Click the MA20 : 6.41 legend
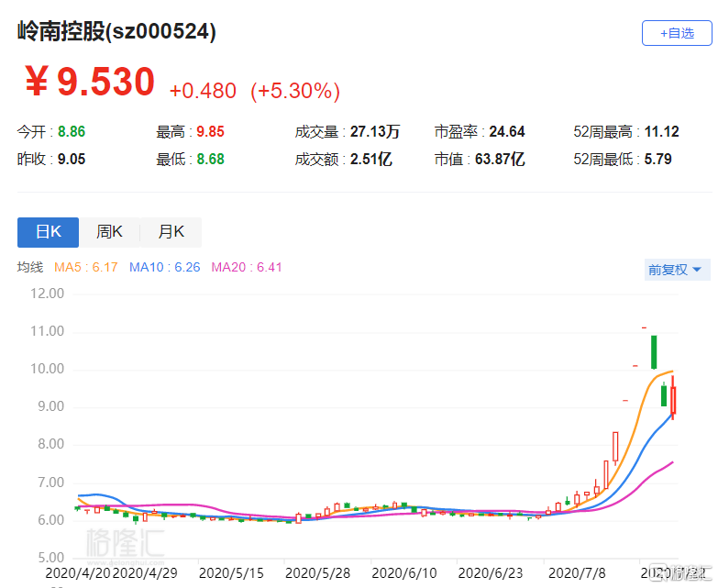This screenshot has width=718, height=588. pos(247,267)
